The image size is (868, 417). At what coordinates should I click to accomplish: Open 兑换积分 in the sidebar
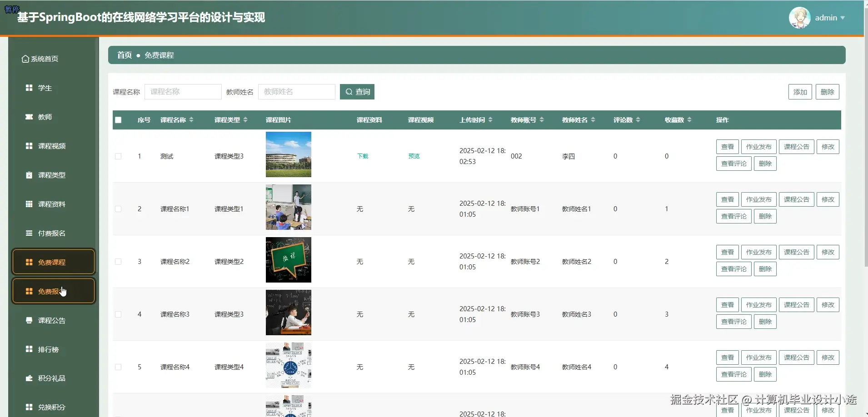pos(54,407)
